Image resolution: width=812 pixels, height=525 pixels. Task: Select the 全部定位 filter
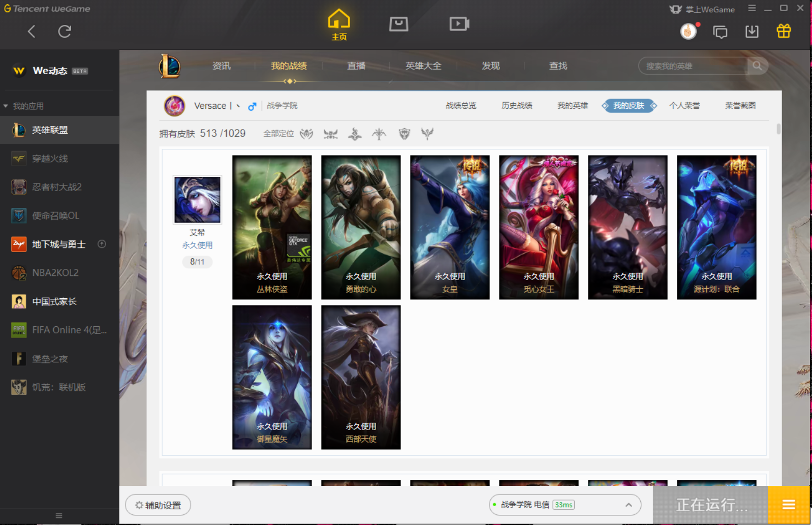point(278,134)
